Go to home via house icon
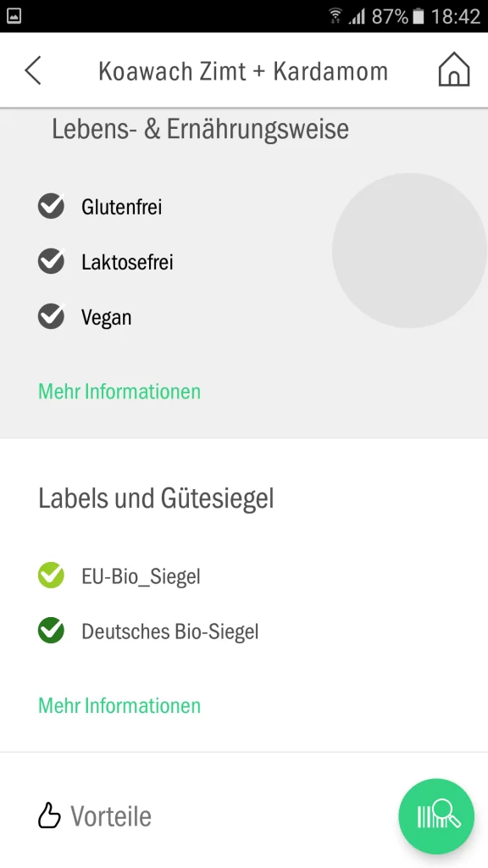This screenshot has width=488, height=868. pyautogui.click(x=454, y=70)
